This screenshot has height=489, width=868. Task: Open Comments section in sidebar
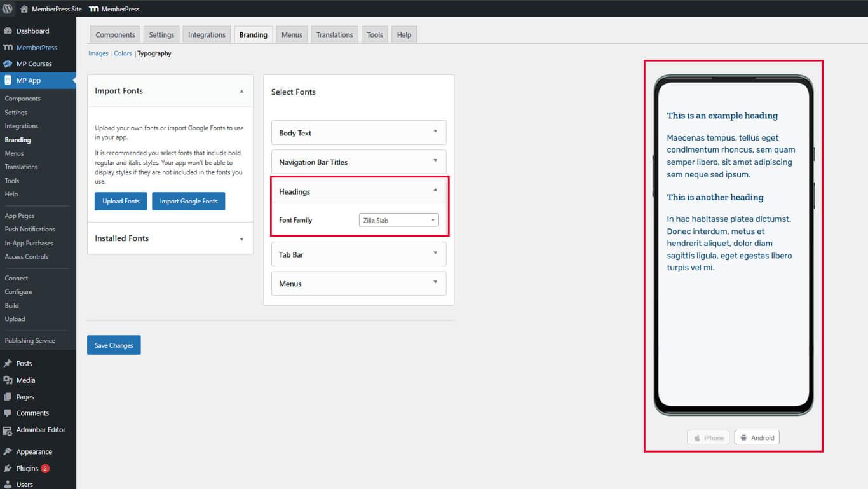[32, 413]
